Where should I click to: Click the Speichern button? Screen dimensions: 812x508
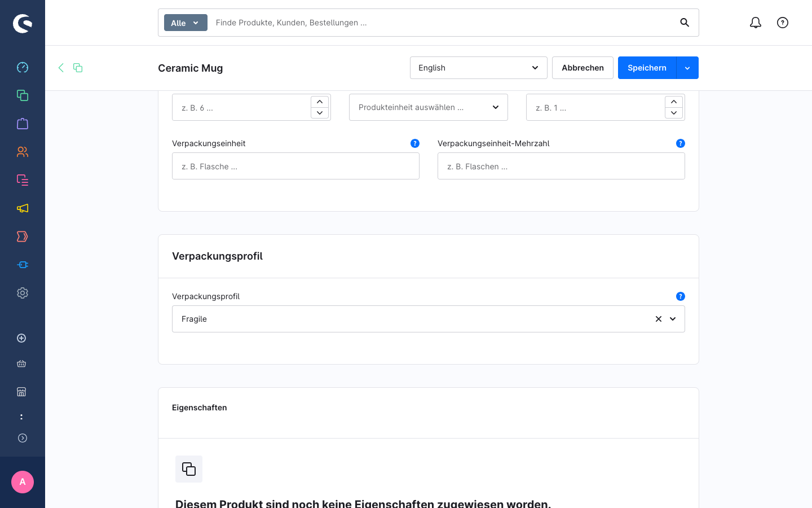pyautogui.click(x=647, y=68)
